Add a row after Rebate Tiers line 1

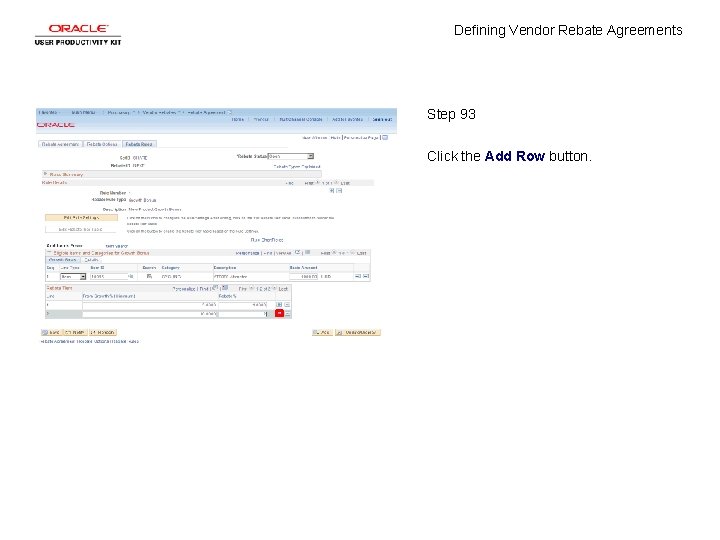(x=279, y=304)
